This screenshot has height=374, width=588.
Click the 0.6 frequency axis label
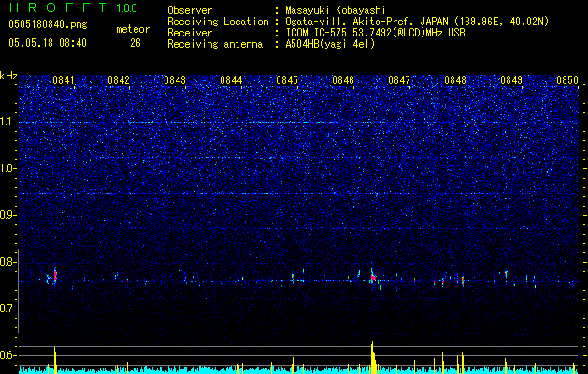click(7, 355)
